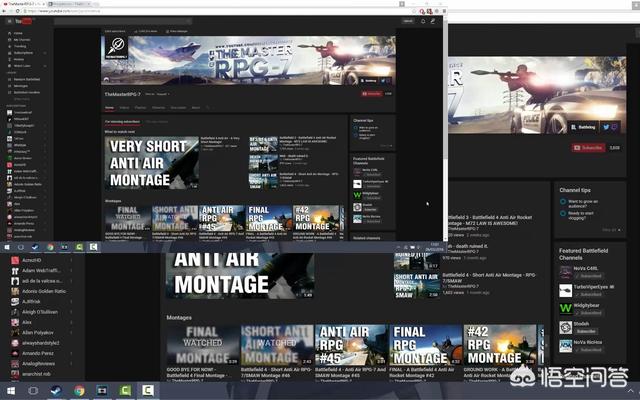Viewport: 640px width, 400px height.
Task: Click TurboViperEyes avatar in background Featured Channels
Action: [x=566, y=290]
